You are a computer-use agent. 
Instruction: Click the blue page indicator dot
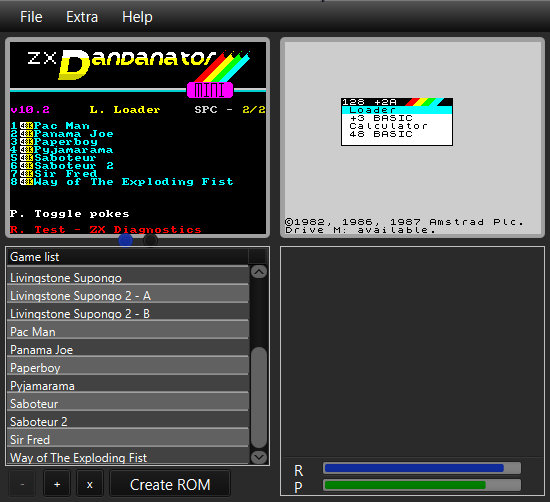click(126, 241)
